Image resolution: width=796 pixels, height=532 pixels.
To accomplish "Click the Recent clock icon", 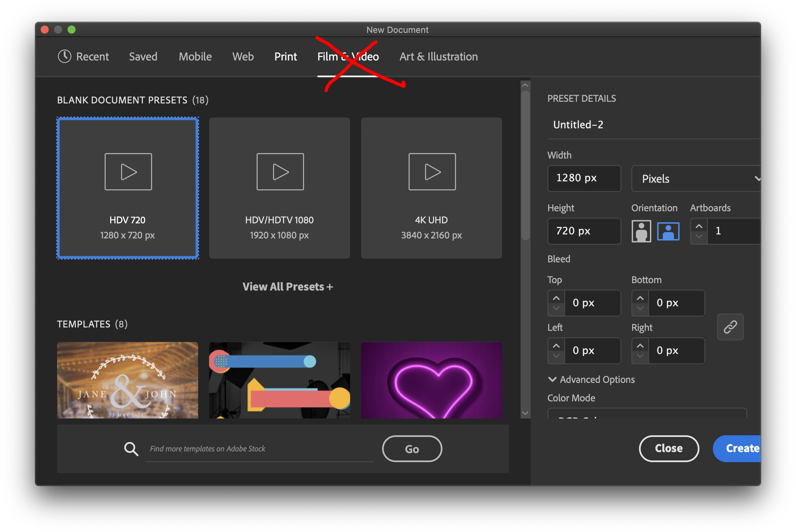I will tap(64, 56).
